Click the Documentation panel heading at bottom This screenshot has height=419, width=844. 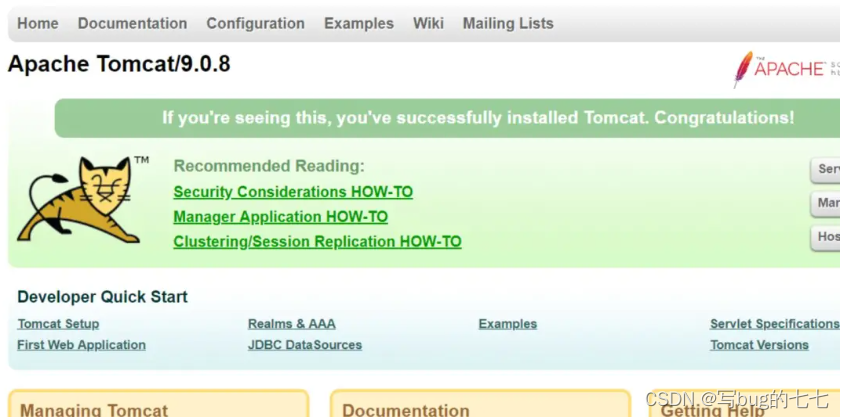(406, 410)
